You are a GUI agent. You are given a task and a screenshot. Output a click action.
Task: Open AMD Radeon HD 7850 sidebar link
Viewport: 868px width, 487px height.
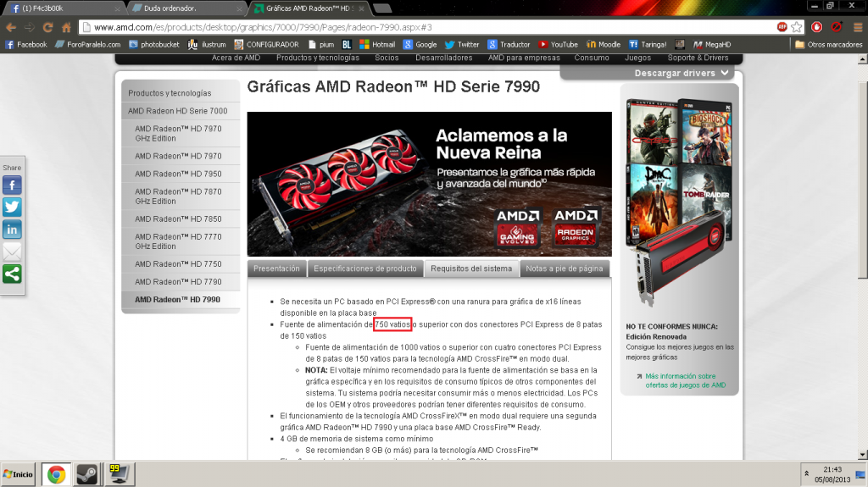pyautogui.click(x=178, y=219)
